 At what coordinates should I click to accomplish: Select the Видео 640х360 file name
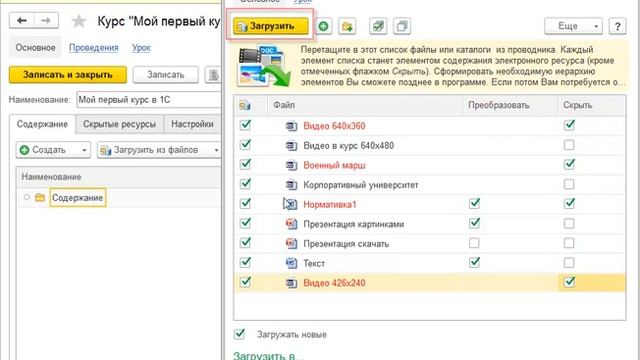pyautogui.click(x=334, y=126)
